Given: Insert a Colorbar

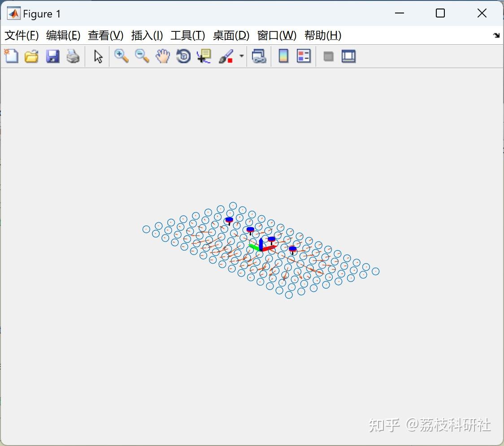Looking at the screenshot, I should click(283, 56).
